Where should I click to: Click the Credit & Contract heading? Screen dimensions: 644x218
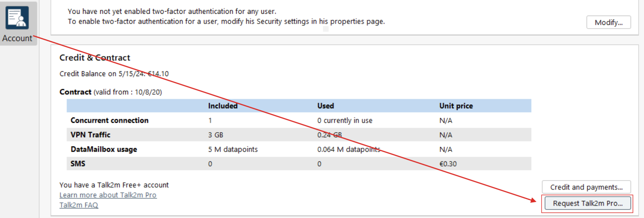[x=95, y=58]
